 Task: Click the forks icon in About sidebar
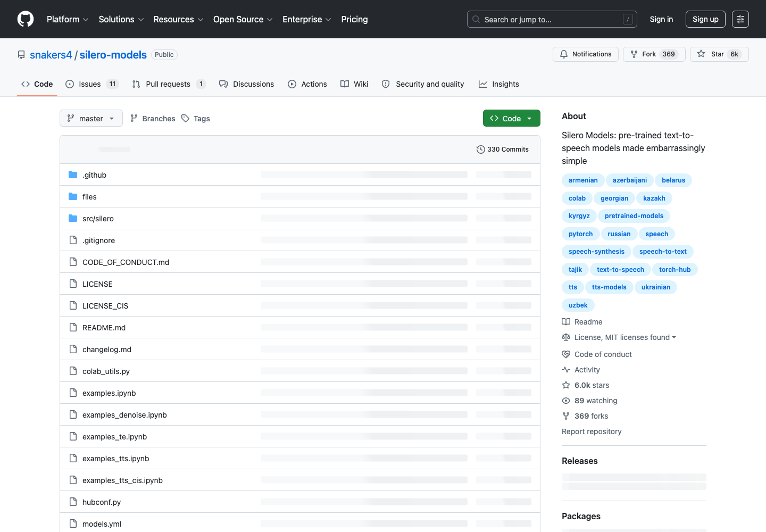pyautogui.click(x=566, y=416)
